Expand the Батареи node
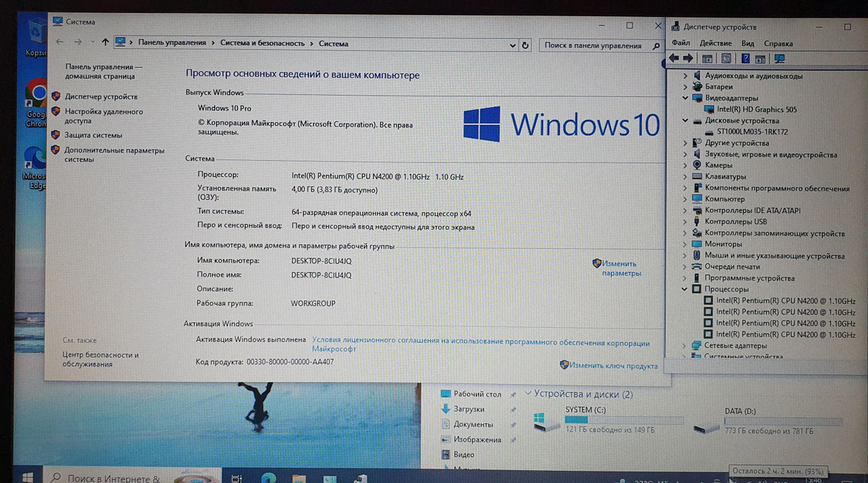Viewport: 868px width, 483px height. click(685, 87)
